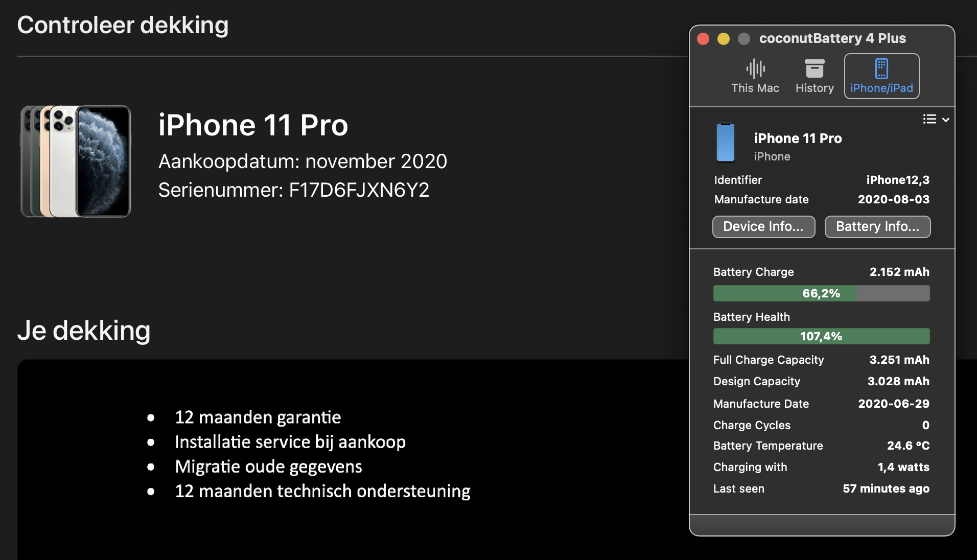
Task: Open the Battery Info... button
Action: (877, 226)
